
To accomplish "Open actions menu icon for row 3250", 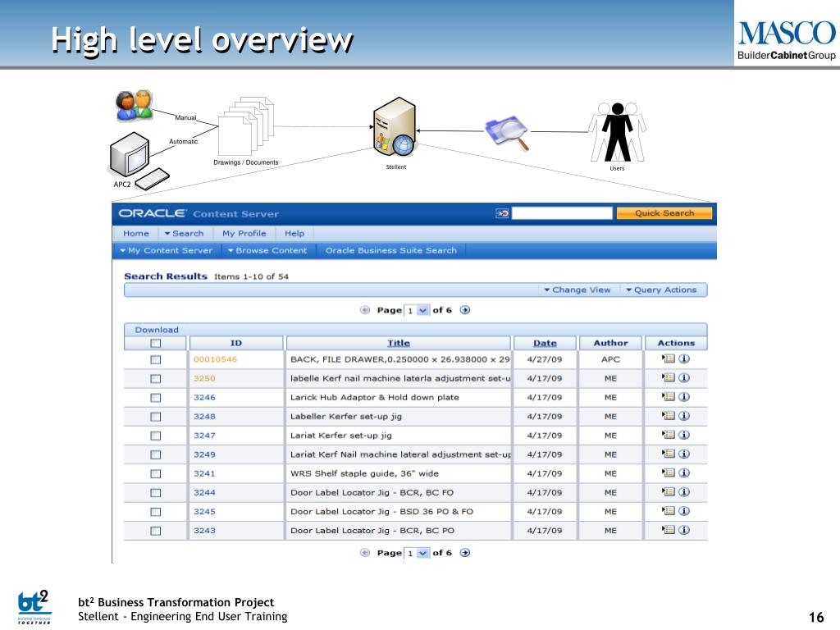I will (668, 377).
